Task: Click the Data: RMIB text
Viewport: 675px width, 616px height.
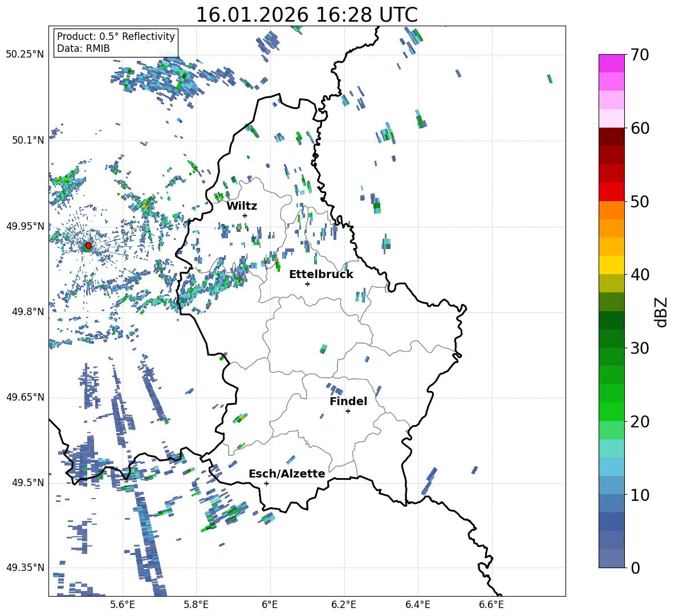Action: click(83, 48)
